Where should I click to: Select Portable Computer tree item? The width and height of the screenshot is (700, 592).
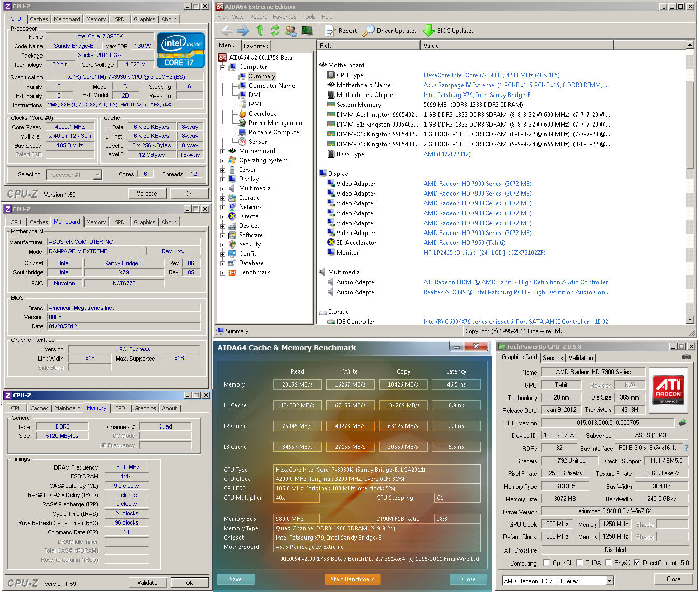click(x=275, y=132)
